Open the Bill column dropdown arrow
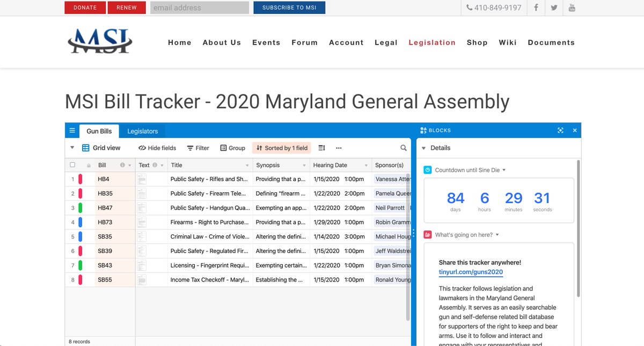644x346 pixels. click(x=130, y=165)
